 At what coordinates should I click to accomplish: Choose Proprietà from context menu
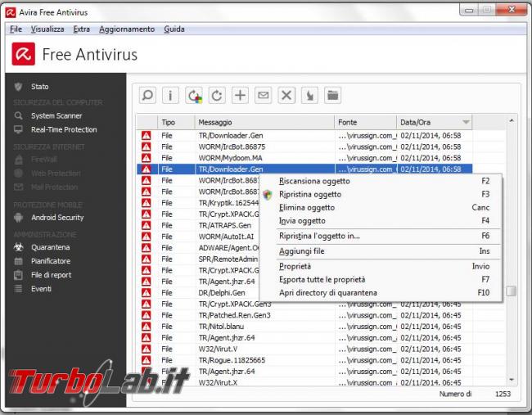pos(381,266)
